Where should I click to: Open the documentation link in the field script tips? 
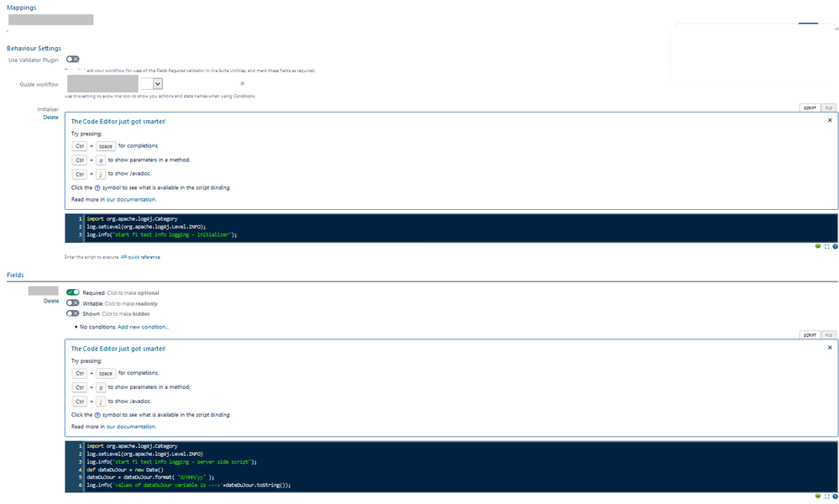point(131,427)
